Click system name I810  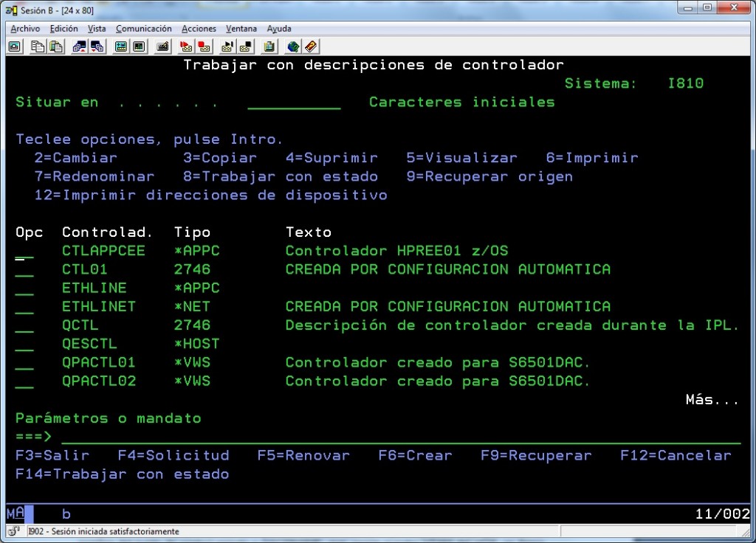686,83
